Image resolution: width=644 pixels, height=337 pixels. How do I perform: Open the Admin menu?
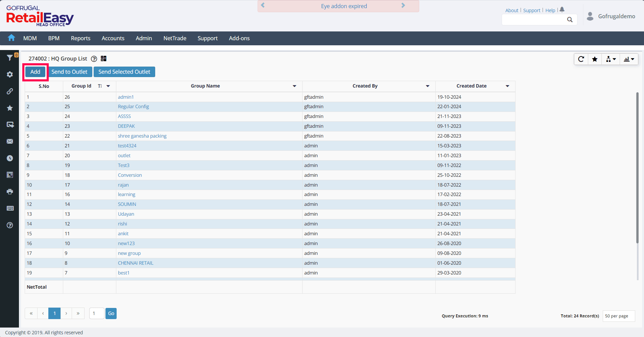(144, 38)
